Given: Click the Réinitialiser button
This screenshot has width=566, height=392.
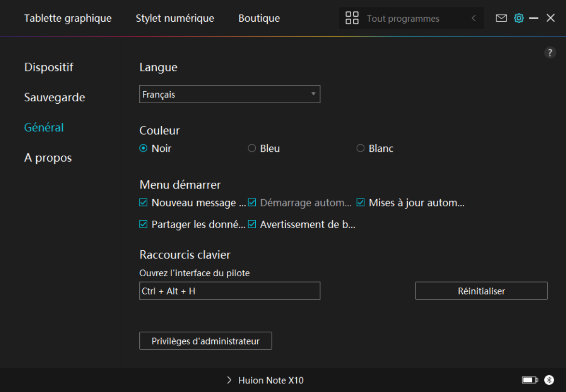Looking at the screenshot, I should click(481, 291).
